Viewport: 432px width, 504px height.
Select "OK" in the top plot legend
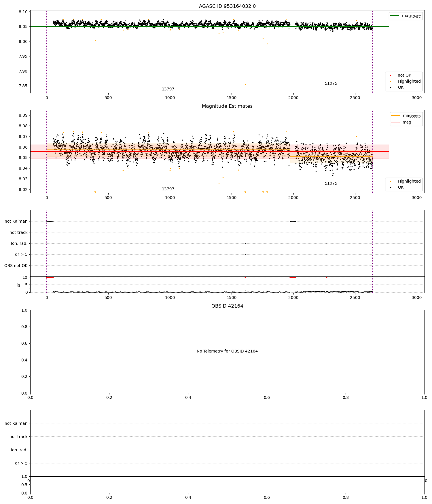point(400,87)
